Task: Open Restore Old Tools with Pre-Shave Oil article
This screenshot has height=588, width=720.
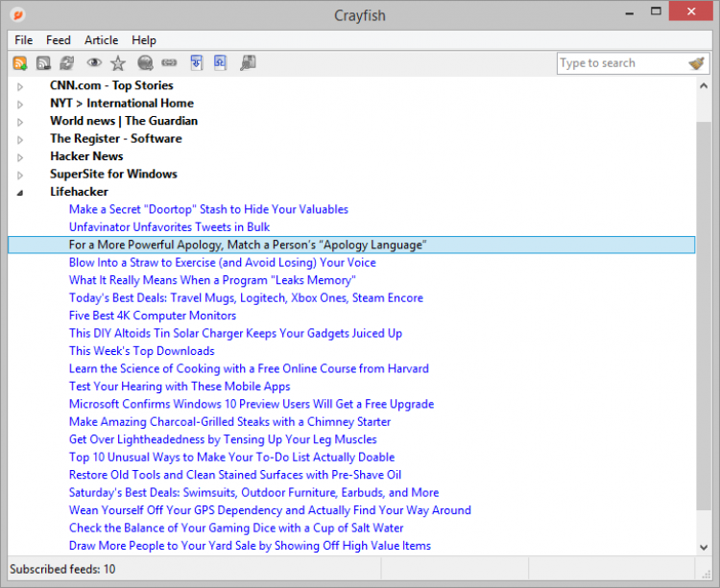Action: [235, 475]
